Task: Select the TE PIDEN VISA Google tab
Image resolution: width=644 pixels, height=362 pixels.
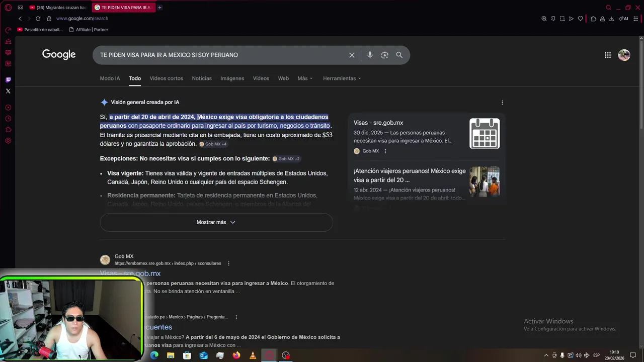Action: (x=124, y=8)
